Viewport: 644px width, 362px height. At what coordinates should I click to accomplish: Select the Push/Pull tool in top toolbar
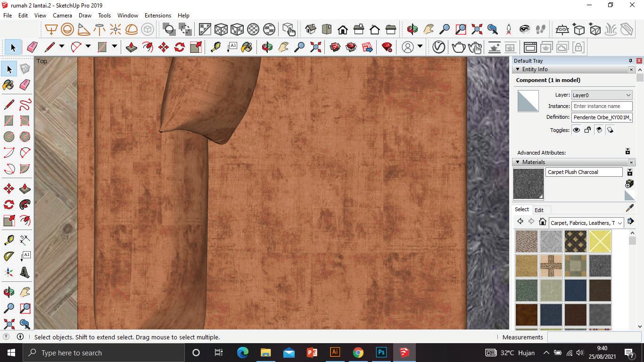[x=132, y=47]
